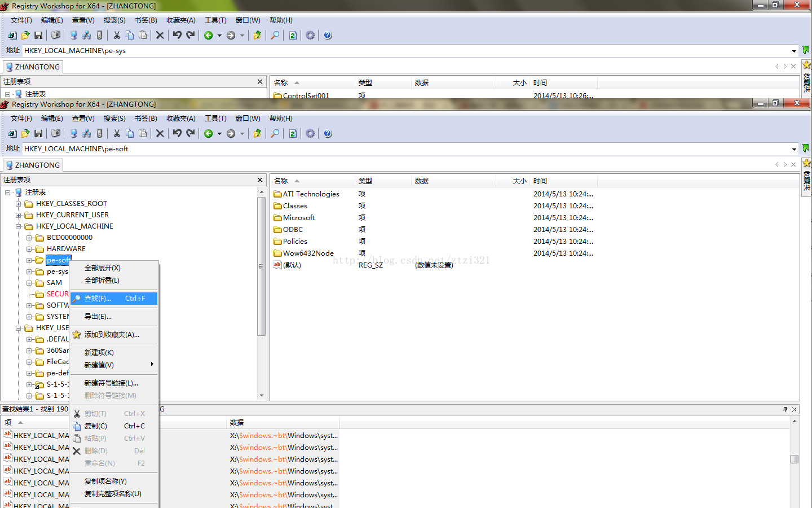The height and width of the screenshot is (508, 812).
Task: Open the address bar dropdown showing pe-soft
Action: click(x=794, y=149)
